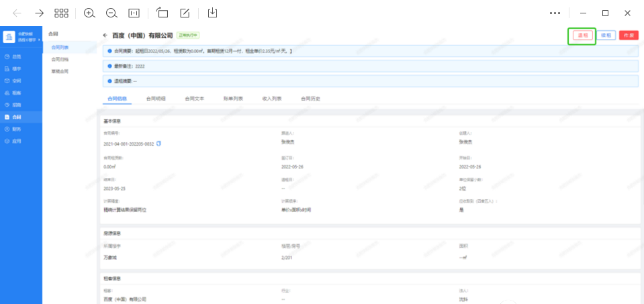Click the 续租 button

point(606,35)
